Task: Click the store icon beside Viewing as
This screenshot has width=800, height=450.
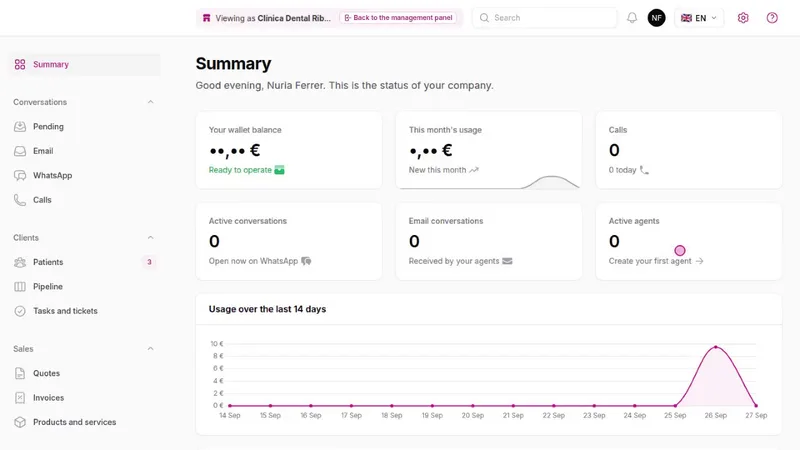Action: (206, 18)
